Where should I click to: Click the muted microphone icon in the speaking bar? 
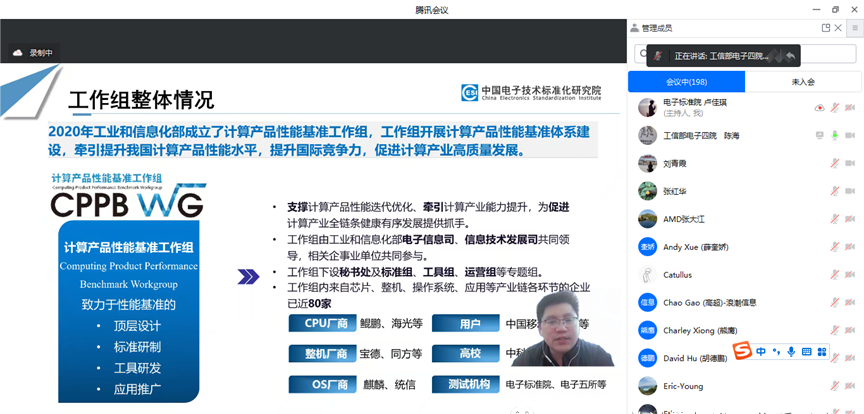pyautogui.click(x=657, y=56)
